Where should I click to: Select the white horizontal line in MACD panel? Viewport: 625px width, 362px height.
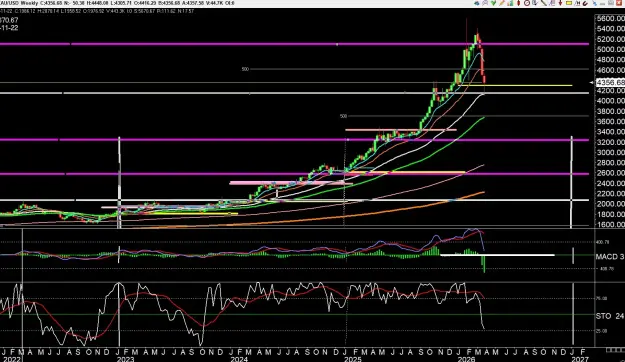pos(497,255)
